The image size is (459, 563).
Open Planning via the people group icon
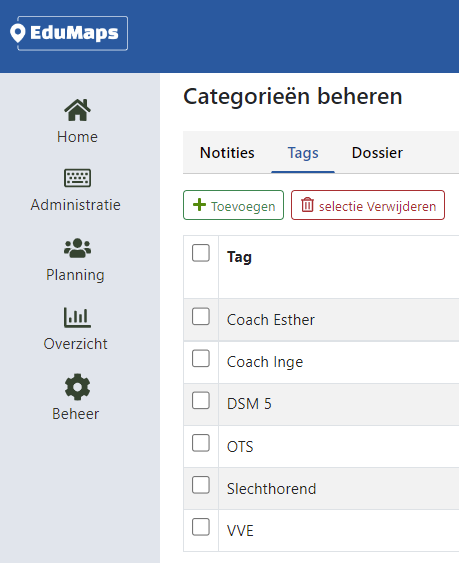[77, 248]
